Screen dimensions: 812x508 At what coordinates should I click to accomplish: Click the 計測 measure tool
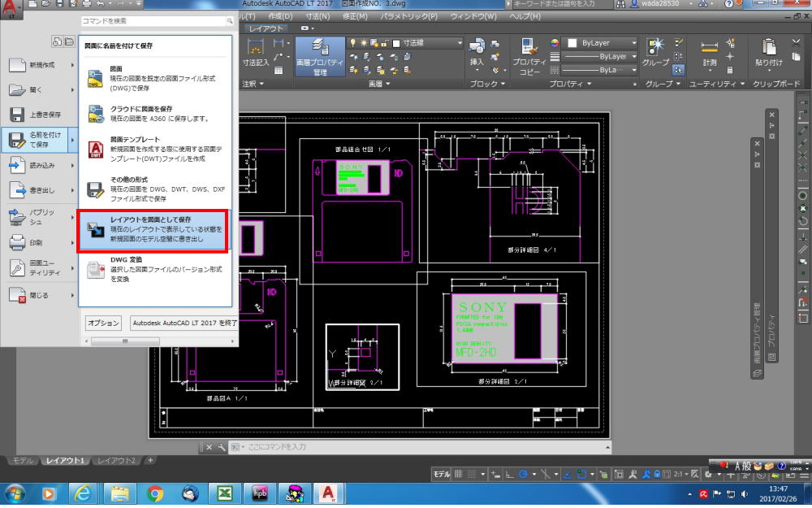coord(710,54)
